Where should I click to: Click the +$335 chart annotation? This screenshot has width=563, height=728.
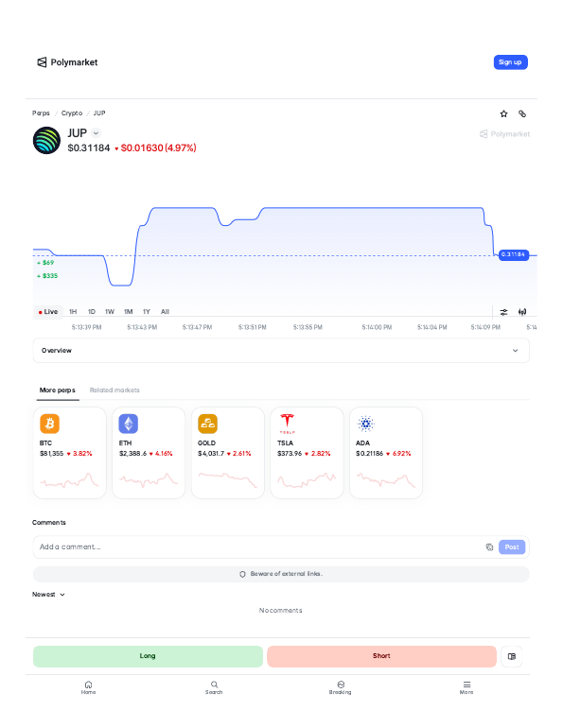47,276
